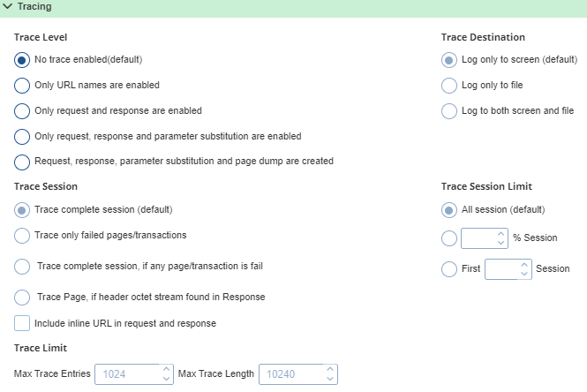Image resolution: width=587 pixels, height=392 pixels.
Task: Select Trace Page if header octet stream
Action: pos(23,298)
